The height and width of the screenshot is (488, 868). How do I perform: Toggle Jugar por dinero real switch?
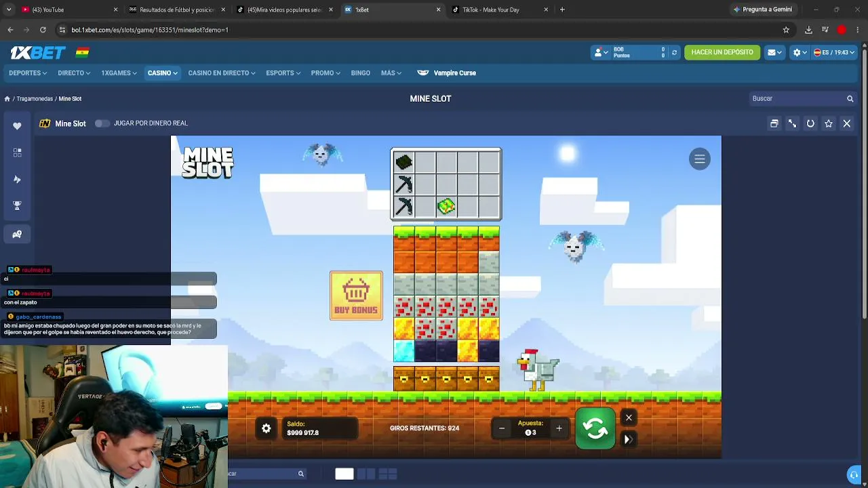pyautogui.click(x=102, y=123)
